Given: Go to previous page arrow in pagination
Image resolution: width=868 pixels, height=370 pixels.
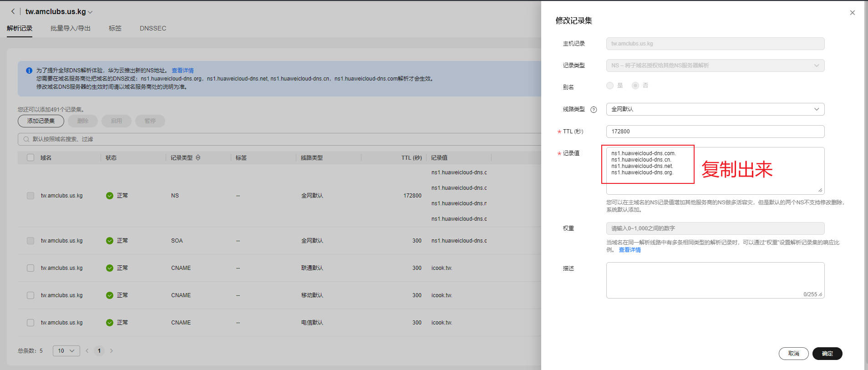Looking at the screenshot, I should [87, 351].
